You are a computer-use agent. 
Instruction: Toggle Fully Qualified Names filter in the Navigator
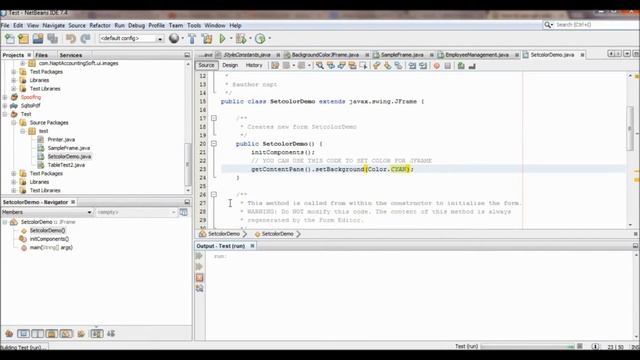tap(81, 334)
